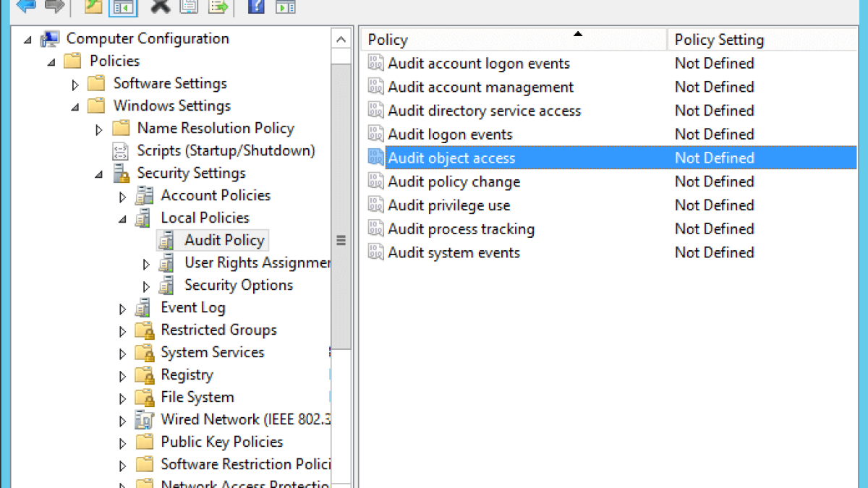Select 'Audit process tracking' policy text
Image resolution: width=868 pixels, height=488 pixels.
coord(461,229)
